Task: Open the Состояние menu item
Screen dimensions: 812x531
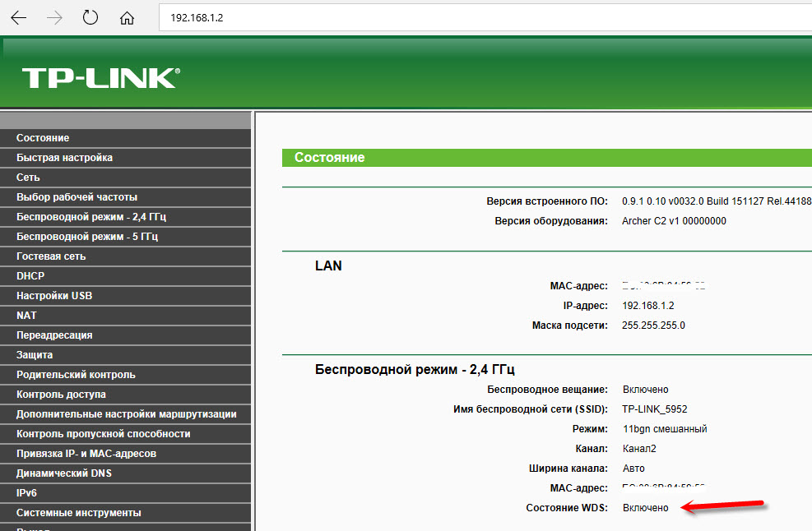Action: point(125,138)
